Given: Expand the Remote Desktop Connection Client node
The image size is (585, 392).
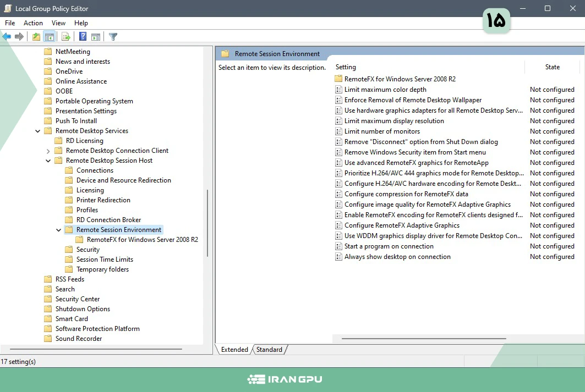Looking at the screenshot, I should 48,151.
